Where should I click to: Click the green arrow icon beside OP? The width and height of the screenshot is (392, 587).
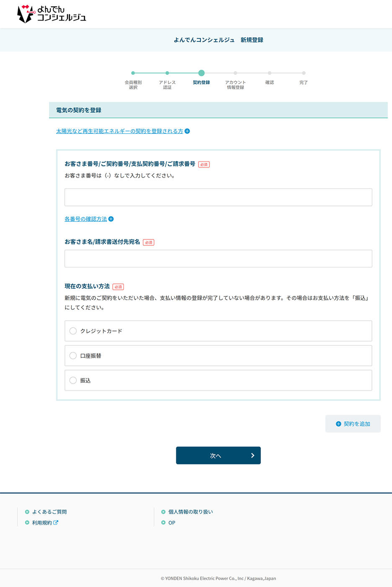click(163, 523)
